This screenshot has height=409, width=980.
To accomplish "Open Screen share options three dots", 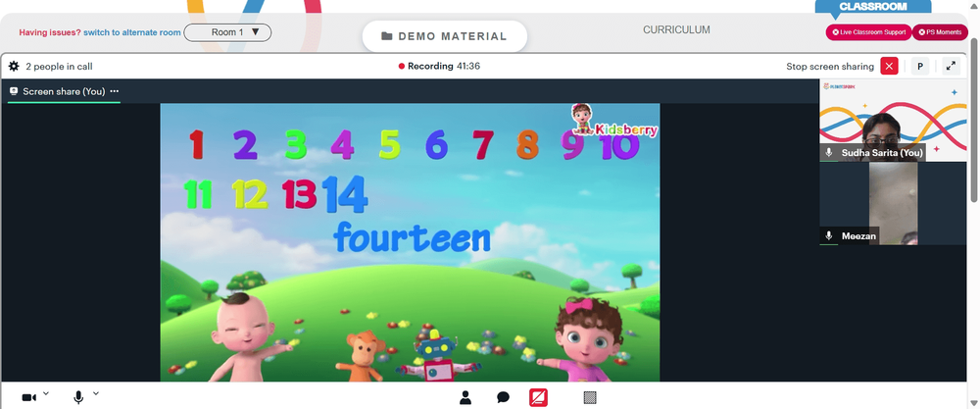I will click(x=115, y=91).
